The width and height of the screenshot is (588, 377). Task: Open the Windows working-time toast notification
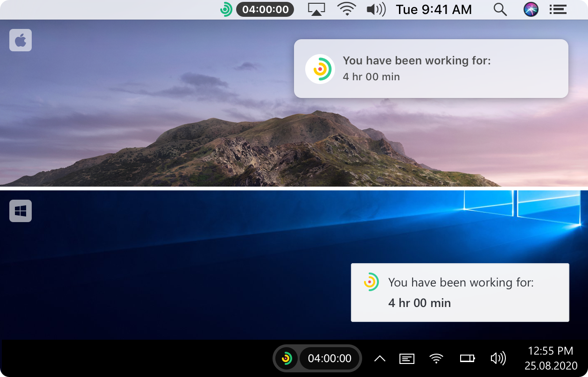pos(460,293)
